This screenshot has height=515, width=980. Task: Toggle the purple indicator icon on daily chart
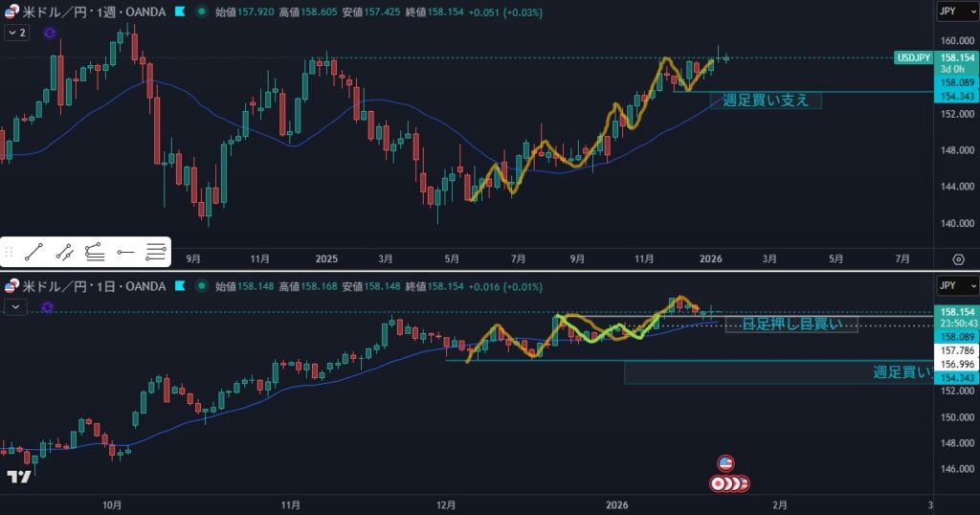click(48, 306)
